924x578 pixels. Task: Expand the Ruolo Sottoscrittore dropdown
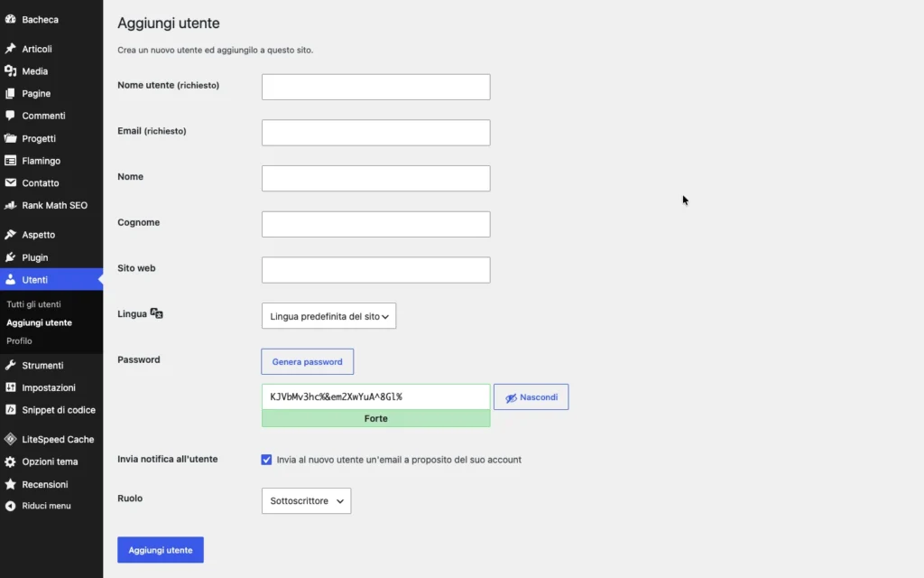pos(307,500)
